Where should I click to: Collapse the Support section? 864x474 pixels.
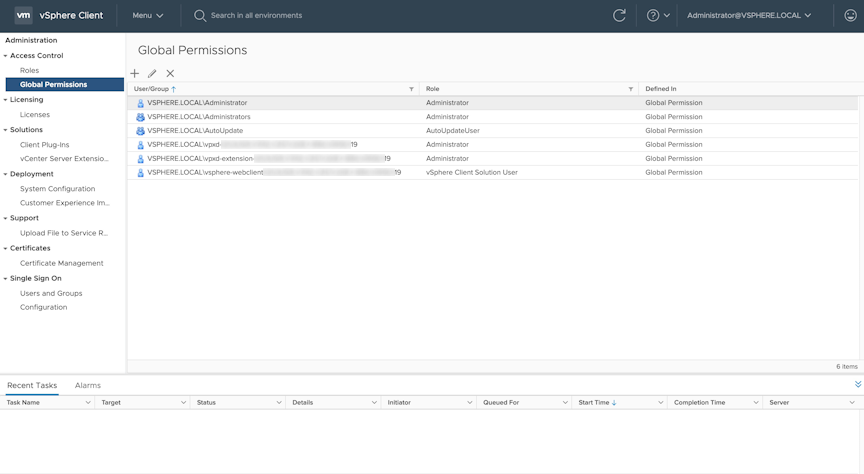(x=6, y=218)
